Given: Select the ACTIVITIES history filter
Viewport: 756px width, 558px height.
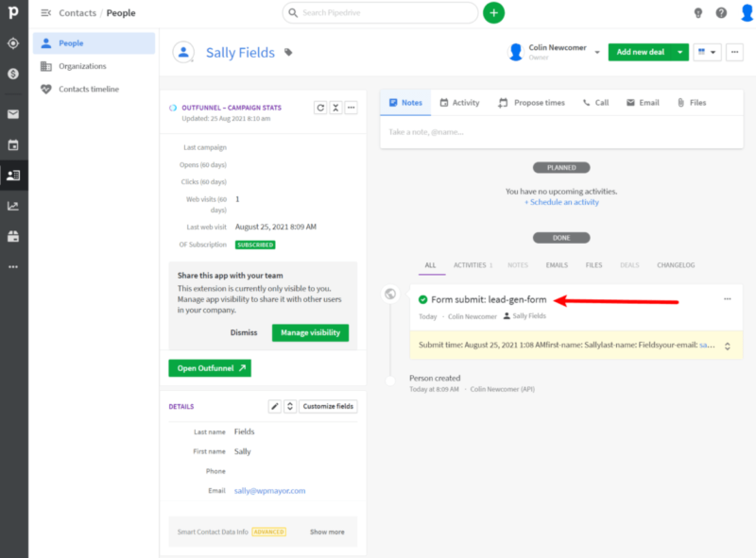Looking at the screenshot, I should (x=472, y=265).
